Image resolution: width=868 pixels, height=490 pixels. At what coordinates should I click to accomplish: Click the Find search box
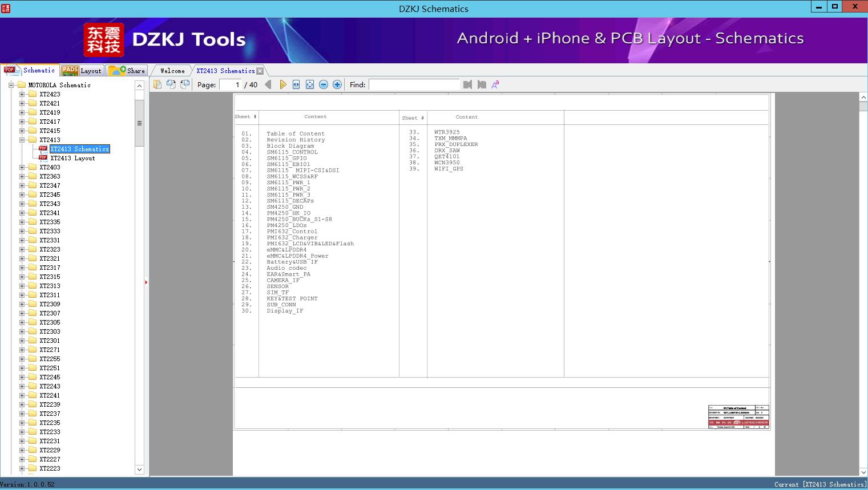414,84
